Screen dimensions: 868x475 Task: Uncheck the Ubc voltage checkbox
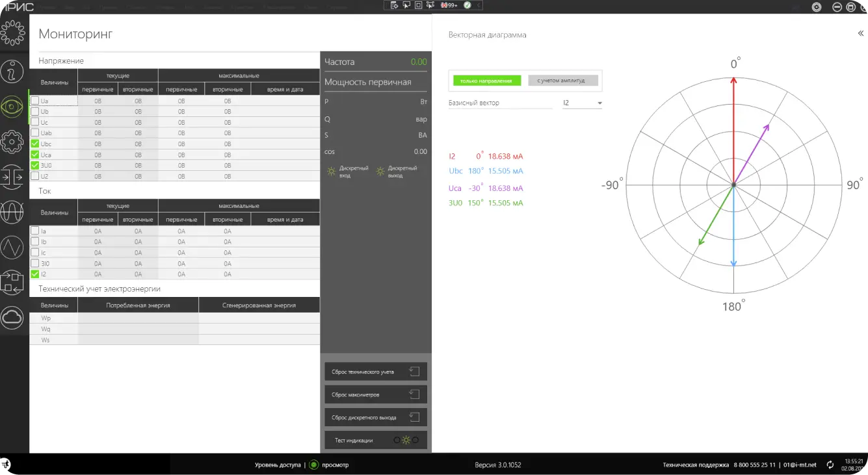(35, 144)
